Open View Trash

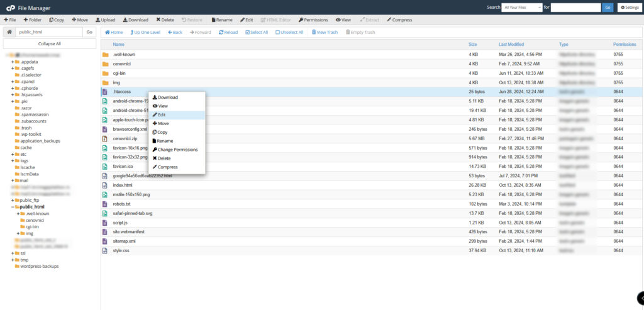(325, 32)
